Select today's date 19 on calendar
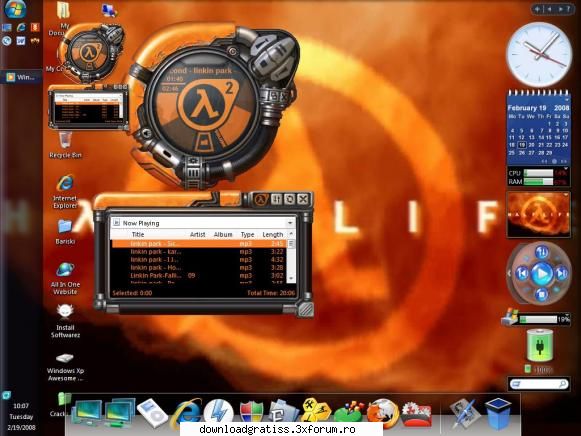The width and height of the screenshot is (581, 436). coord(522,145)
